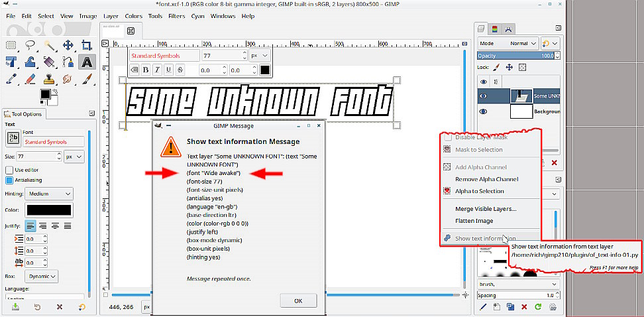Select the Smudge tool
644x317 pixels.
tap(68, 78)
